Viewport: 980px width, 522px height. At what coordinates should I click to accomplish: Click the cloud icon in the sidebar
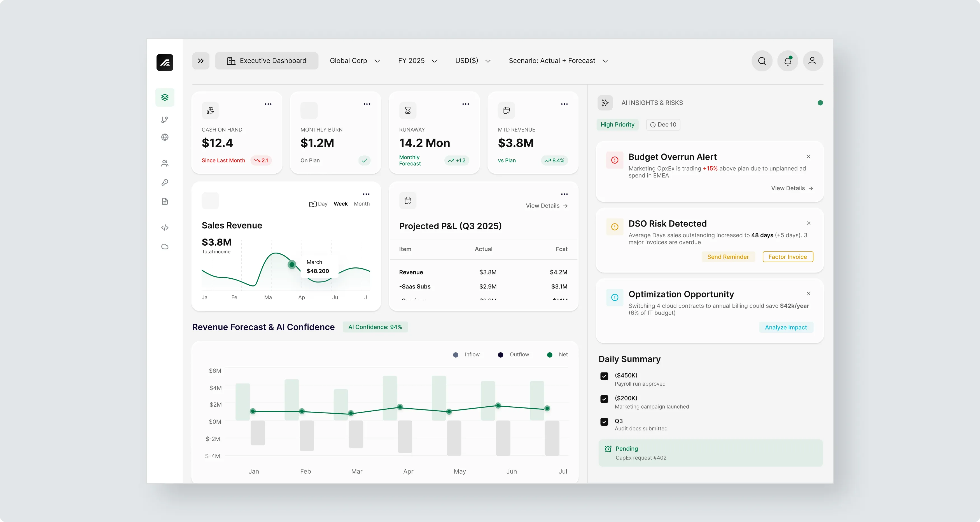tap(165, 246)
